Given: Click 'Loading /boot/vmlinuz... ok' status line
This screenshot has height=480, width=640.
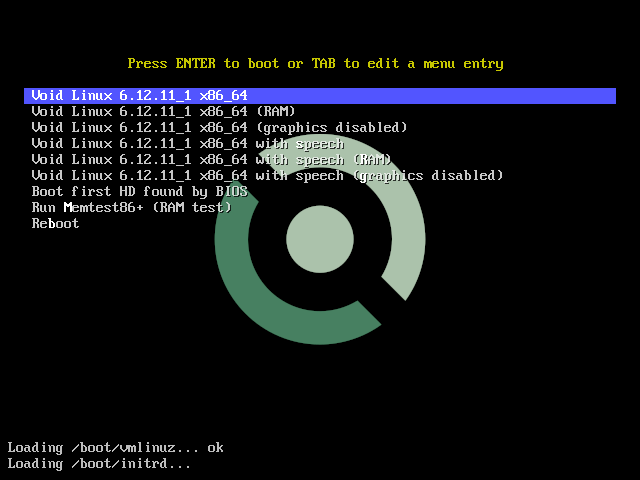Looking at the screenshot, I should pos(116,448).
